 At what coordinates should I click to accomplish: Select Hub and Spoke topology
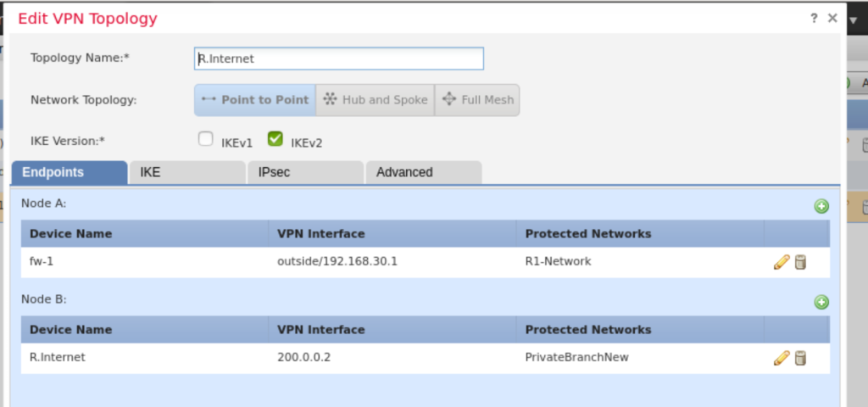(x=375, y=100)
